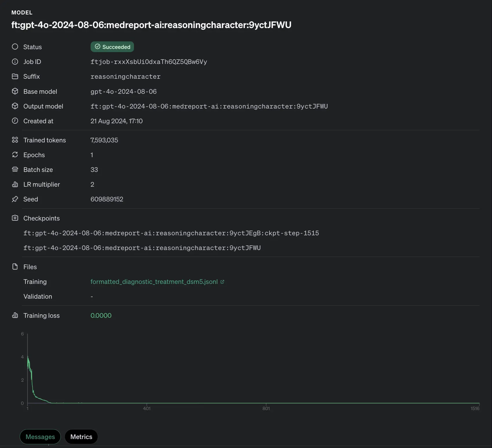This screenshot has width=492, height=448.
Task: Click the Seed value 609889152
Action: (107, 199)
